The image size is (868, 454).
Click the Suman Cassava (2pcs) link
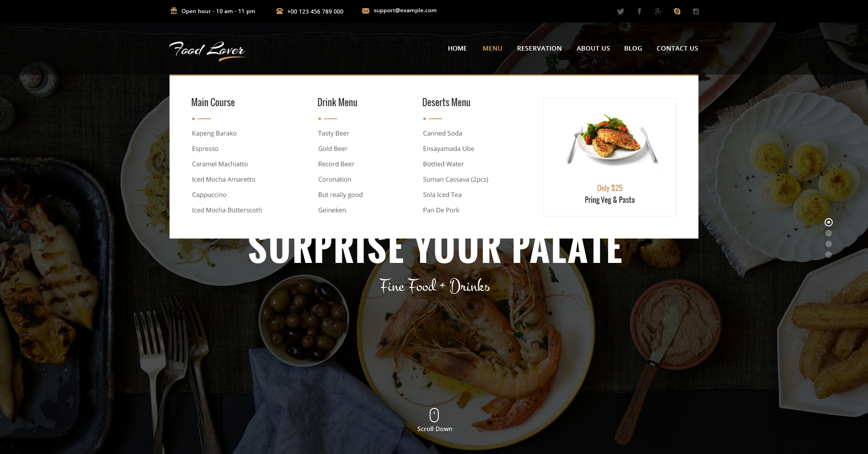coord(455,179)
